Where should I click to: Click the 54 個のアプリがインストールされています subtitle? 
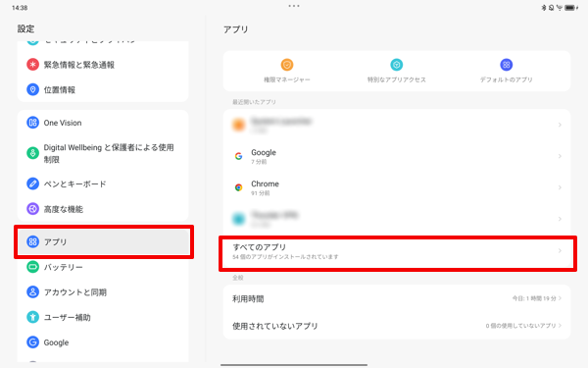(x=285, y=257)
